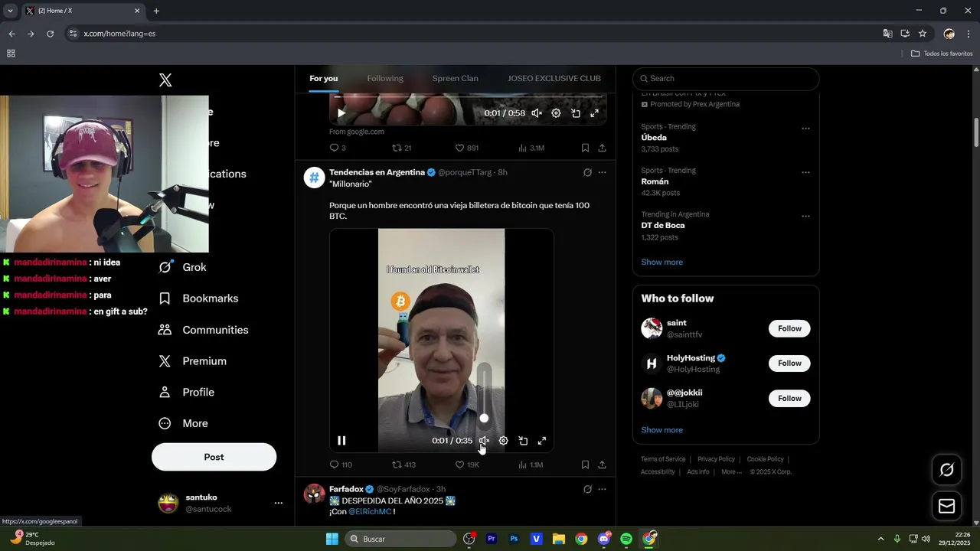Follow the @@jokkii account
980x551 pixels.
pyautogui.click(x=789, y=398)
